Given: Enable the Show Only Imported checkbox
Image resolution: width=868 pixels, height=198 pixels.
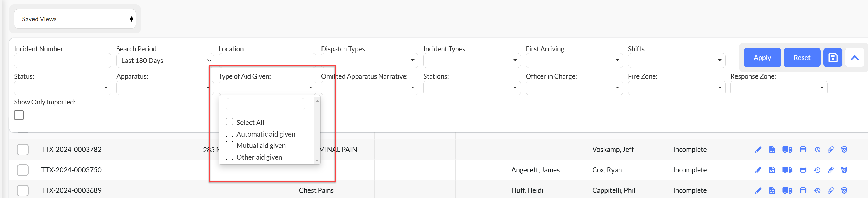Looking at the screenshot, I should tap(19, 115).
